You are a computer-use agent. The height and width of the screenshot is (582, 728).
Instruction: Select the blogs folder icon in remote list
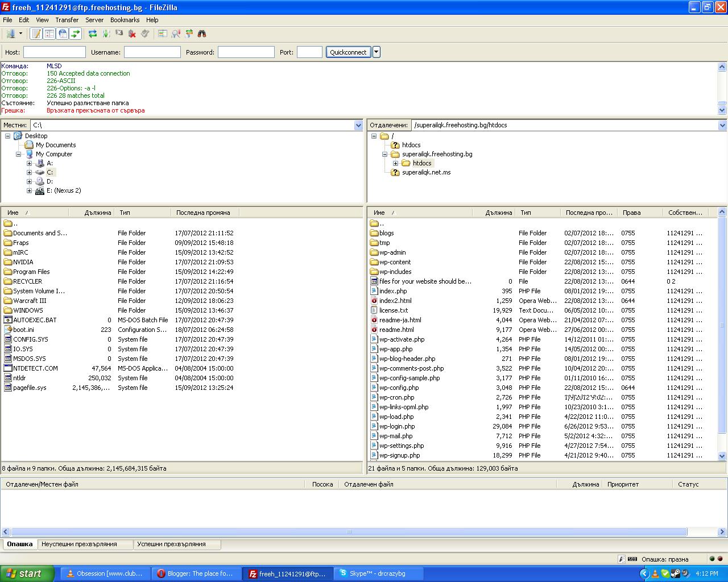pyautogui.click(x=374, y=233)
